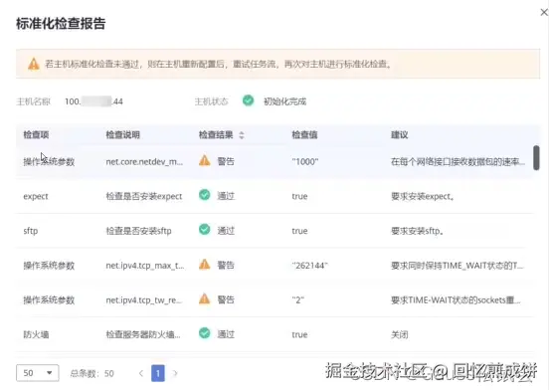Click the table vertical scrollbar thumb
The height and width of the screenshot is (392, 550).
point(536,158)
